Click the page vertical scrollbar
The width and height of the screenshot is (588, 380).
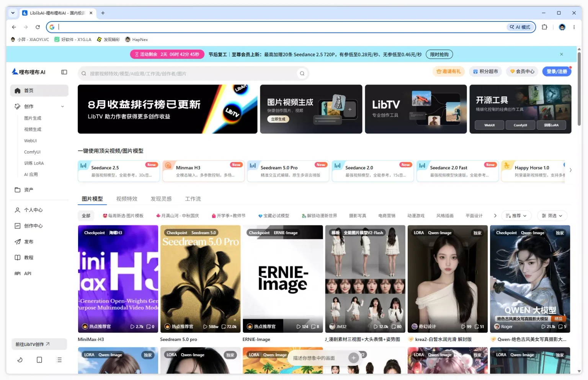579,89
